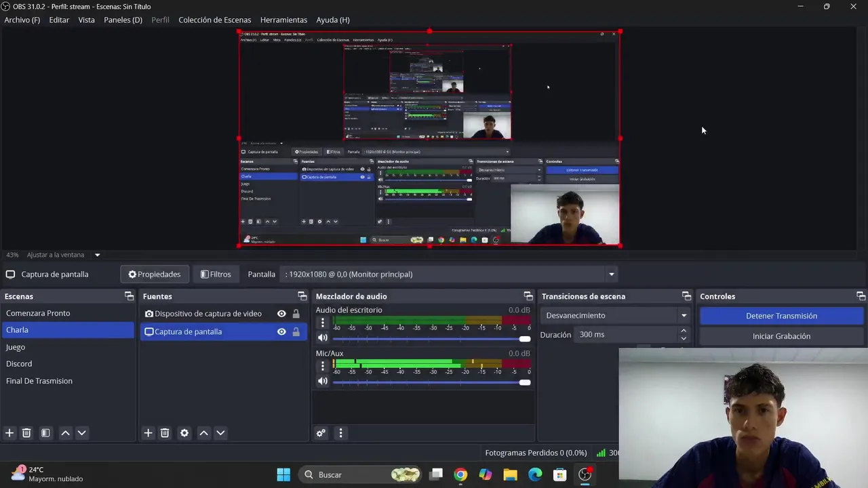
Task: Open Windows Start menu
Action: [x=283, y=474]
